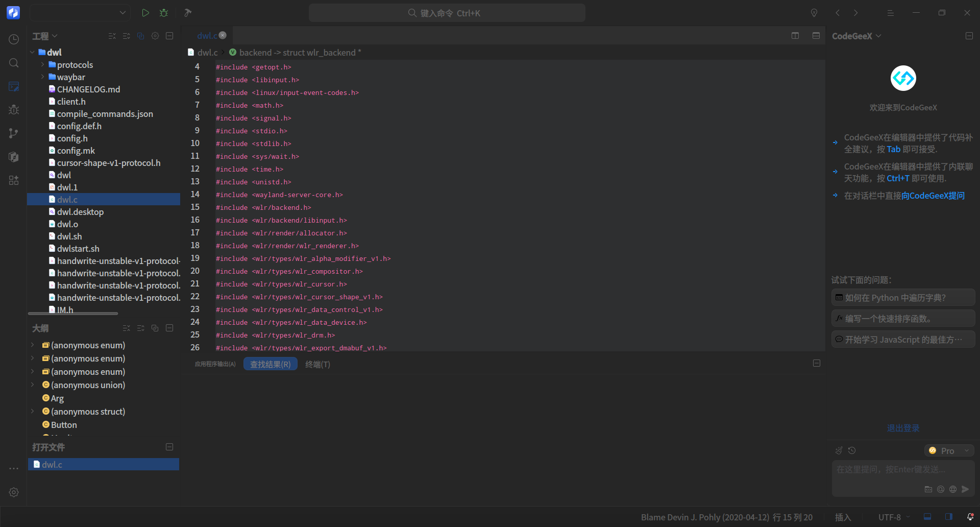Start debugging with the bug icon
The width and height of the screenshot is (980, 527).
(164, 13)
